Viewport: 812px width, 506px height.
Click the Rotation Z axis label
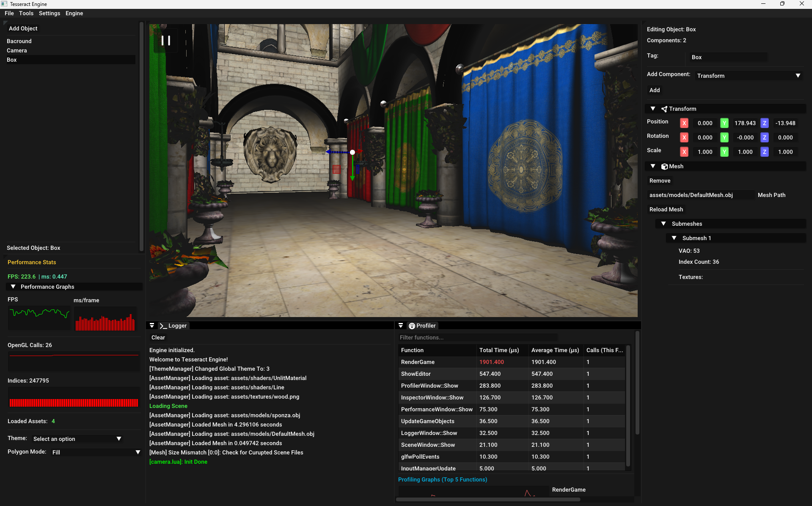[765, 137]
